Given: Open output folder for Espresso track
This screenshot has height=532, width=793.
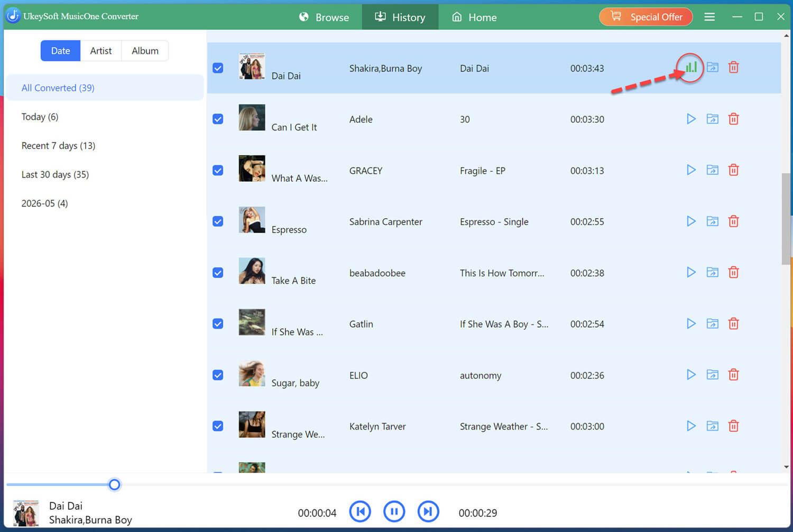Looking at the screenshot, I should [713, 221].
